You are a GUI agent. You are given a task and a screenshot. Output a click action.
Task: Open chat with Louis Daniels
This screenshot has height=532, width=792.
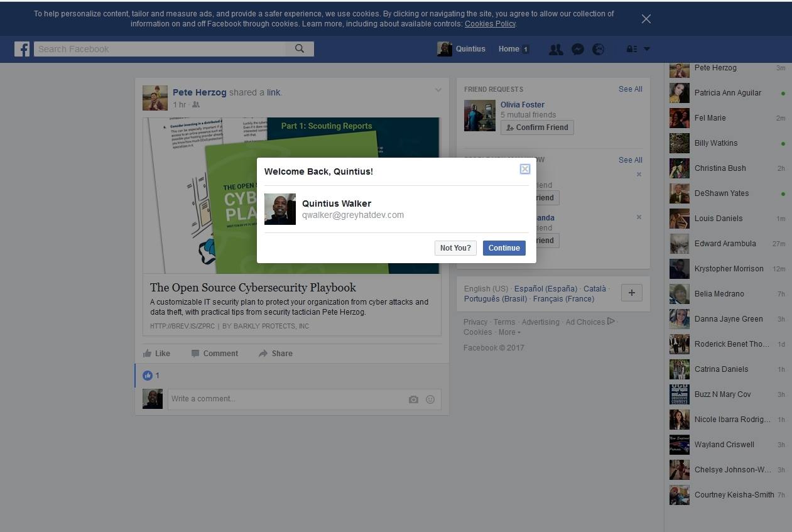[727, 219]
